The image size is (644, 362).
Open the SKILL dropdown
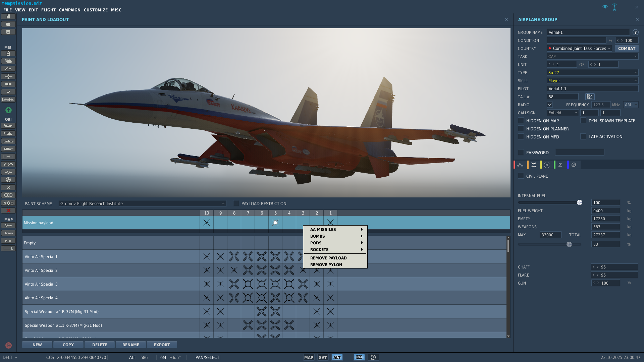pyautogui.click(x=592, y=81)
